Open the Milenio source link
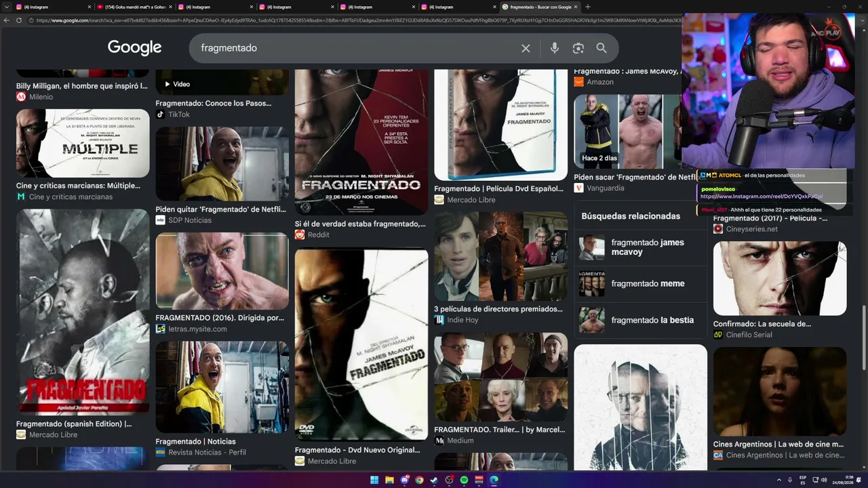The image size is (868, 488). click(x=35, y=97)
